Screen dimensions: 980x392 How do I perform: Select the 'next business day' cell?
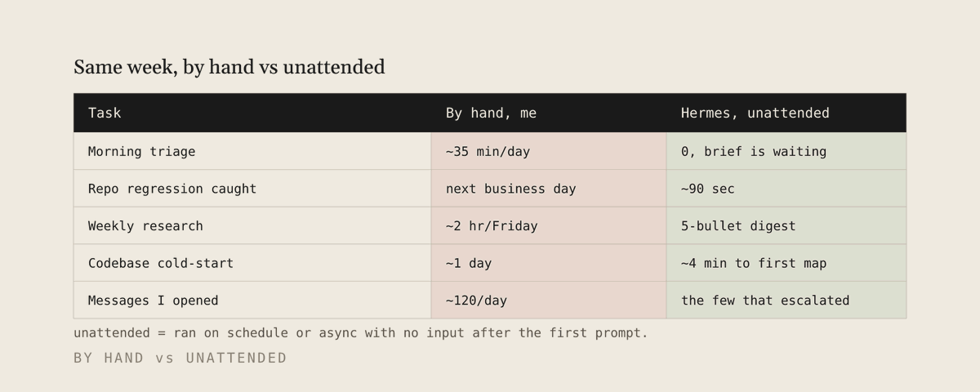(x=549, y=189)
